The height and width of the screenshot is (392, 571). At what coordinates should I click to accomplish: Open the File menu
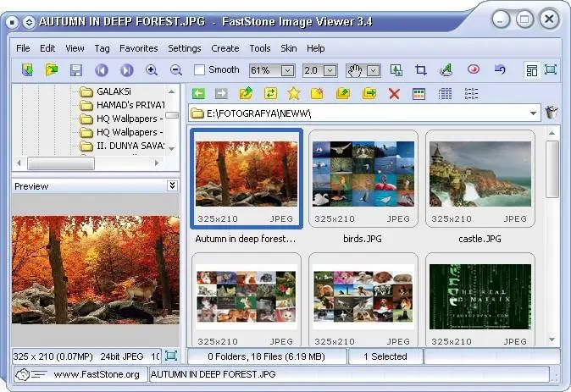click(23, 48)
